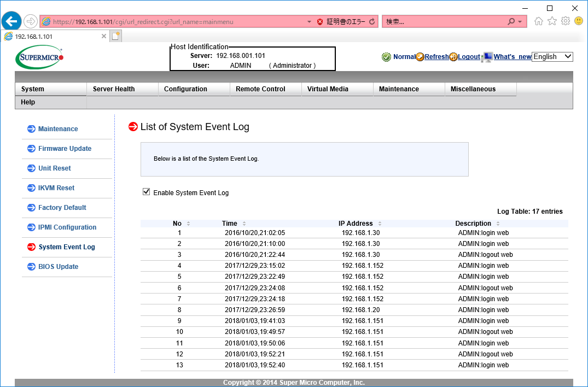588x387 pixels.
Task: Open the Miscellaneous menu
Action: click(481, 89)
